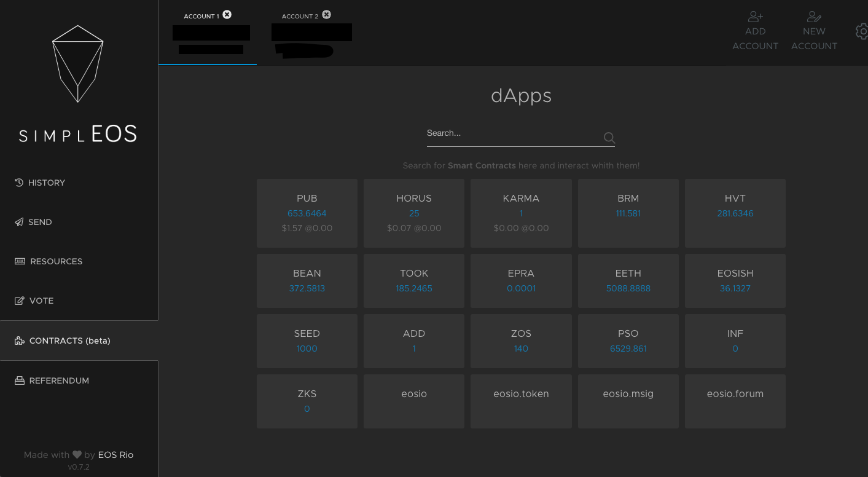Click the Referendum ballot box icon

click(x=20, y=380)
